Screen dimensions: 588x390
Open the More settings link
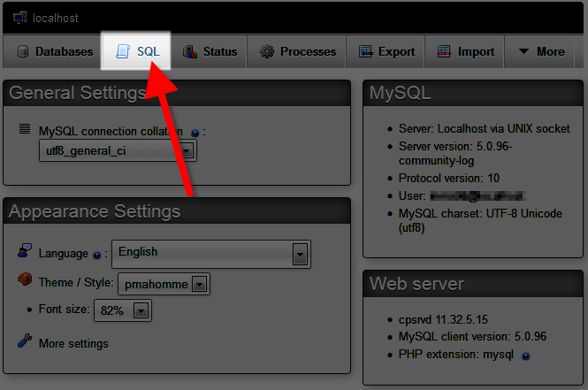tap(73, 343)
